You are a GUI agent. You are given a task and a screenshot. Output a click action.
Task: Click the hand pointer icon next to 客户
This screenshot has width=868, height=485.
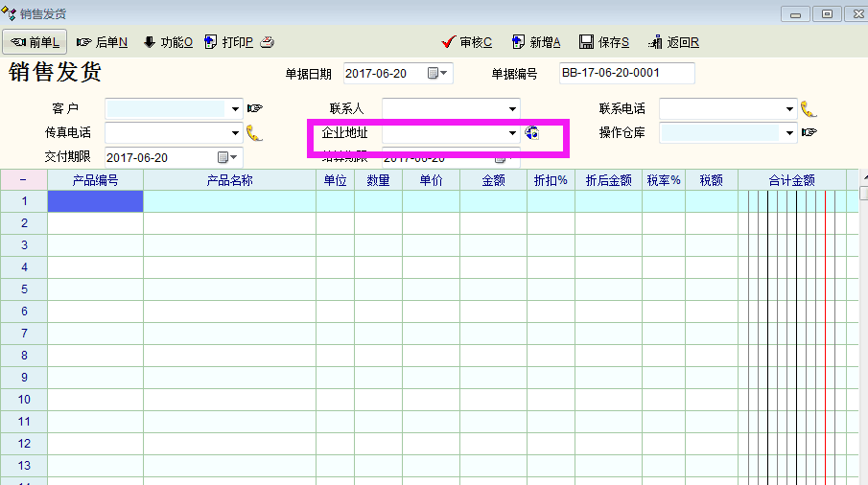[254, 108]
